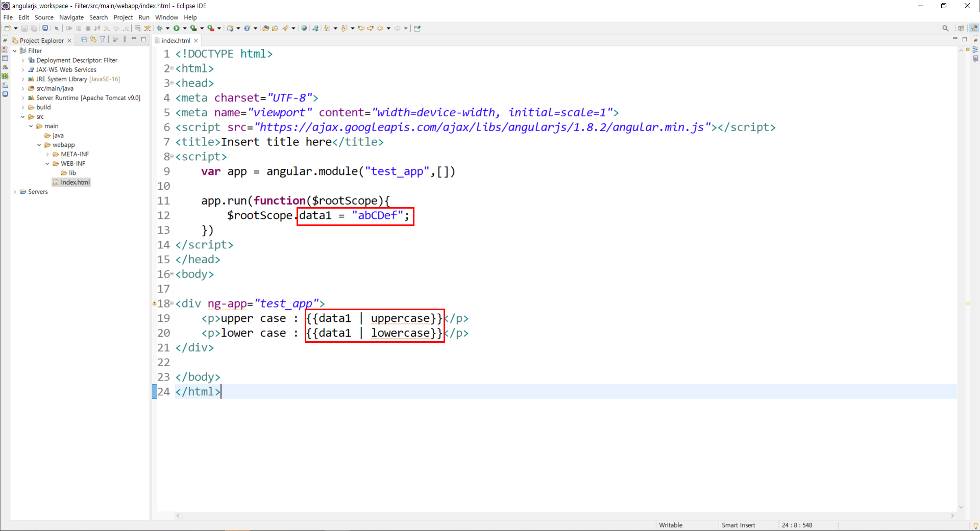Select the lib folder in tree

click(68, 173)
